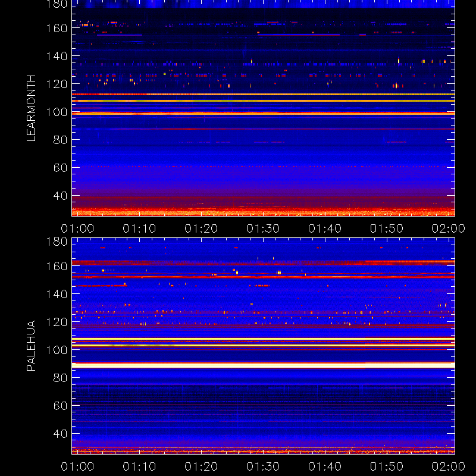Pick the 120 frequency label on PALEHUA plot
This screenshot has height=476, width=476.
point(57,322)
